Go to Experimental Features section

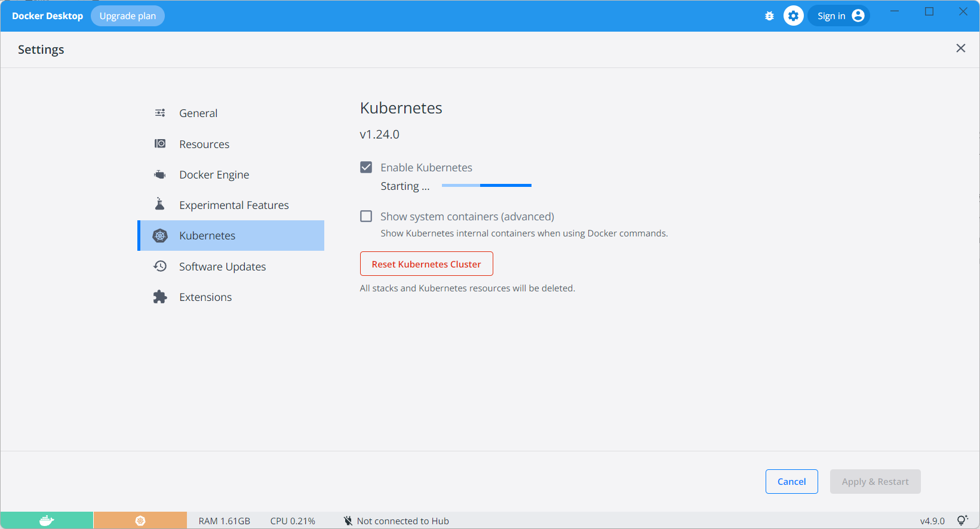pyautogui.click(x=231, y=205)
